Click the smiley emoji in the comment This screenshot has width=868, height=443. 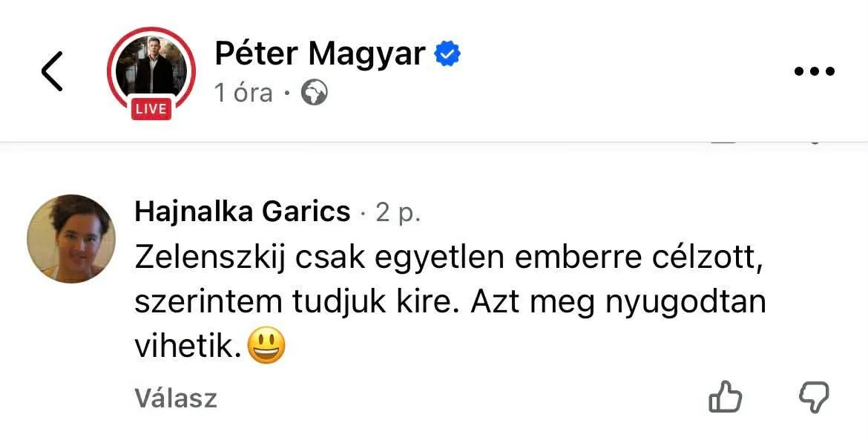tap(266, 347)
